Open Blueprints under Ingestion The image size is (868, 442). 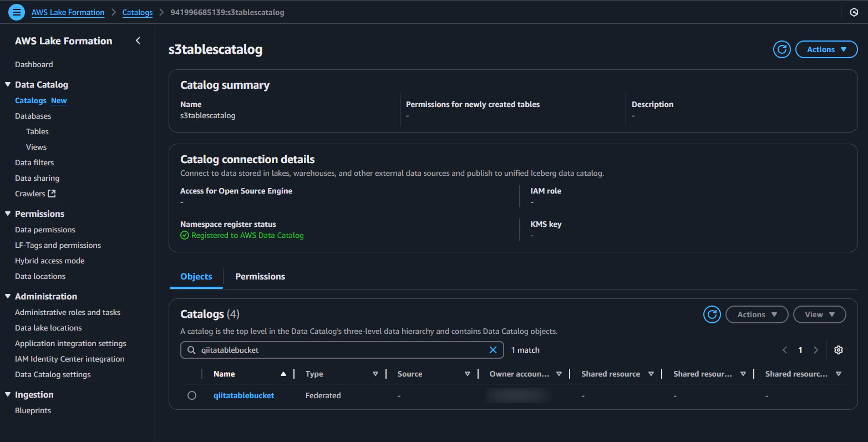33,410
